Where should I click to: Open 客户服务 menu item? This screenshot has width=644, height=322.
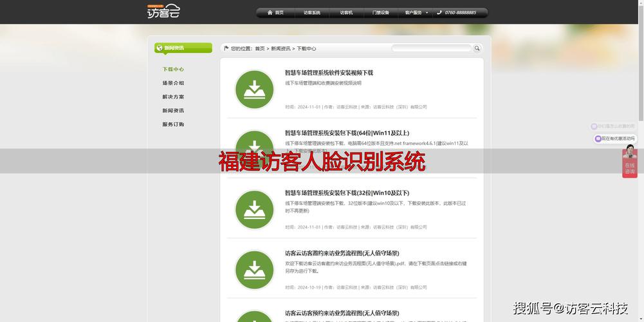point(414,13)
